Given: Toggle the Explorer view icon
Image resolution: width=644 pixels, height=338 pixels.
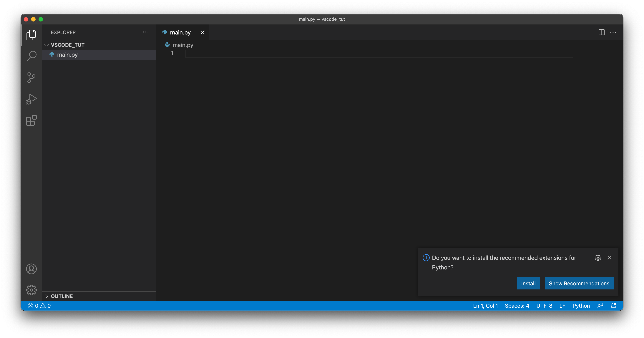Looking at the screenshot, I should (x=31, y=35).
